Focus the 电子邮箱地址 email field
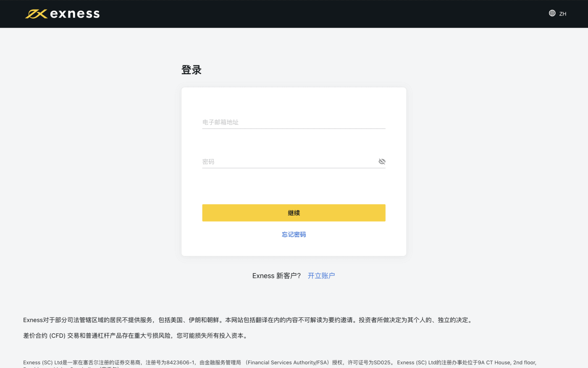The width and height of the screenshot is (588, 368). click(x=294, y=122)
